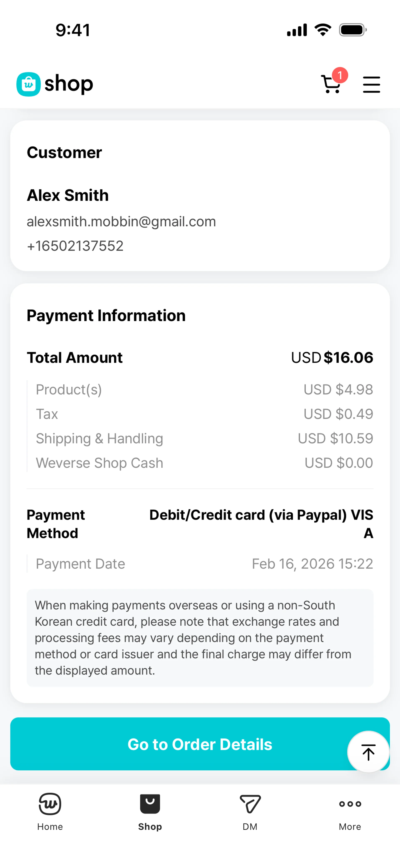Tap the customer phone number
This screenshot has height=868, width=400.
(x=75, y=246)
